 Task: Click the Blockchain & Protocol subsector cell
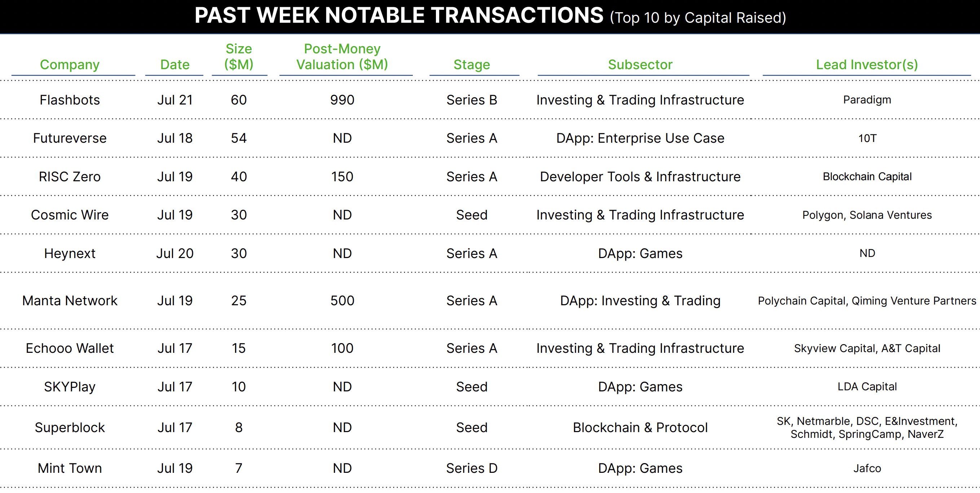click(640, 428)
